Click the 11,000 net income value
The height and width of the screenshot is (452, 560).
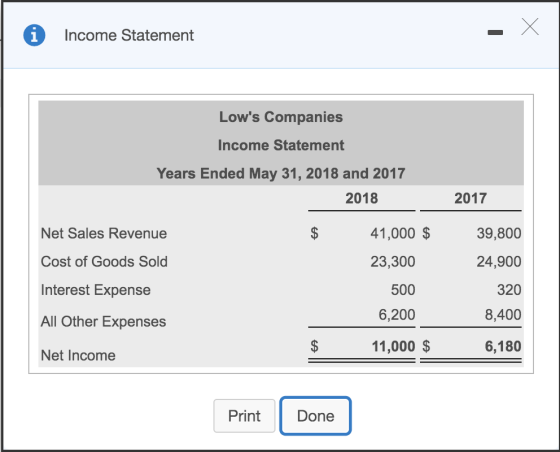point(393,346)
